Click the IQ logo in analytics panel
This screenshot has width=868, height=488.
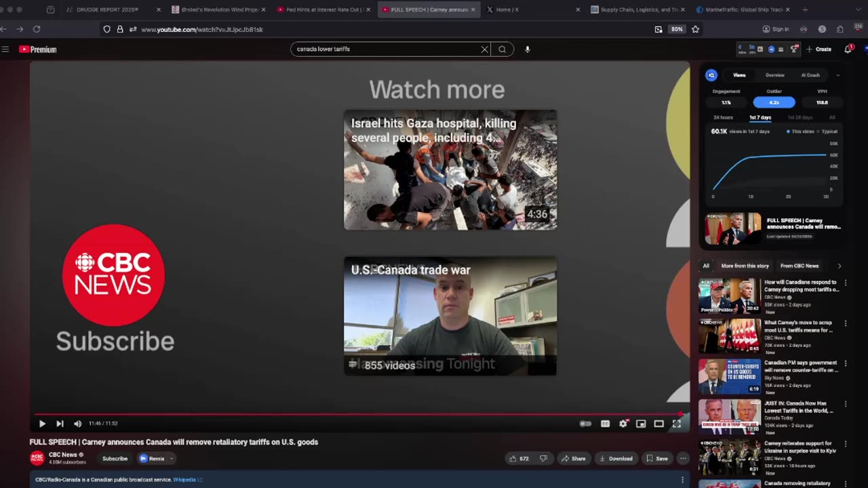(x=711, y=75)
